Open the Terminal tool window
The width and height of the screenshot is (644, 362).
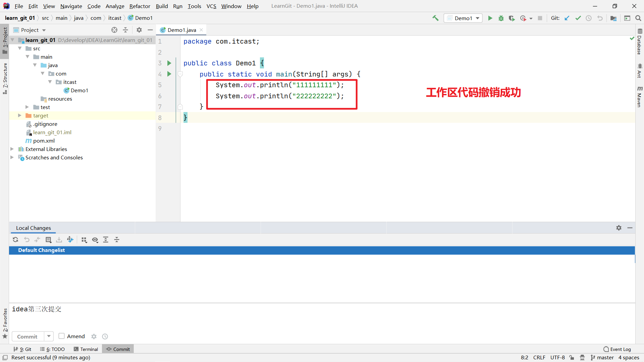click(x=86, y=349)
